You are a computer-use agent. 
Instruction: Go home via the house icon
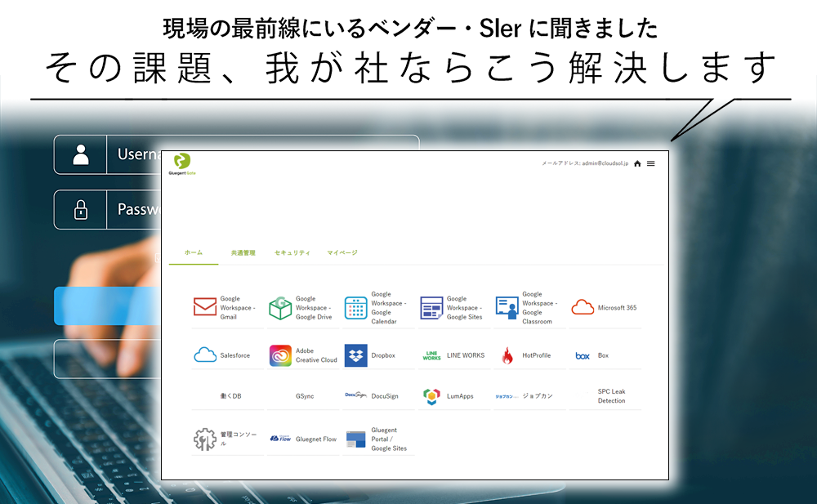point(637,163)
